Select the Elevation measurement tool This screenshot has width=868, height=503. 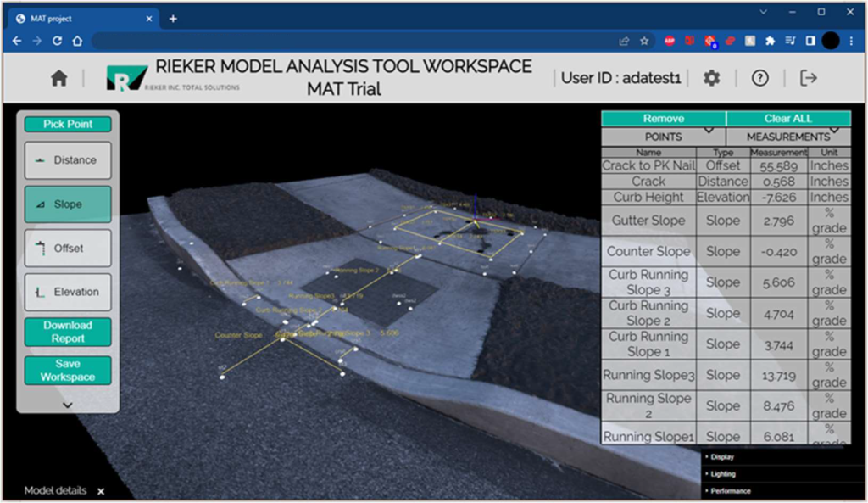tap(68, 292)
